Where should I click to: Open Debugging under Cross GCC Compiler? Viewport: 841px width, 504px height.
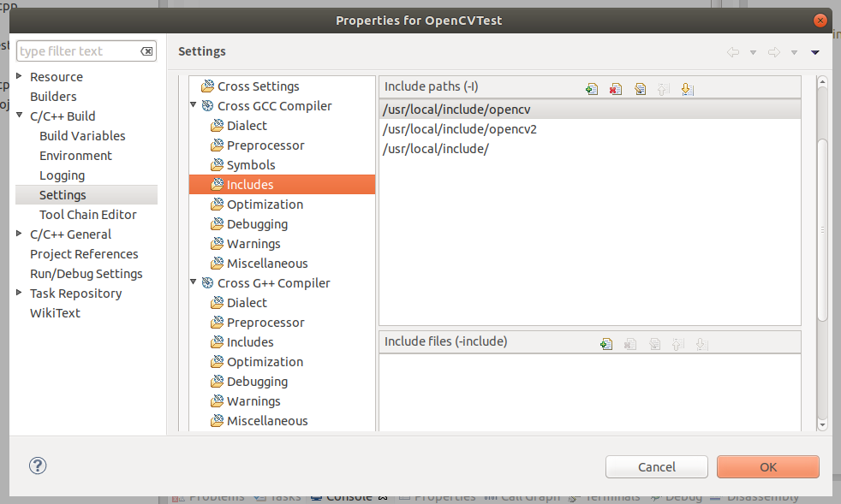click(x=258, y=224)
